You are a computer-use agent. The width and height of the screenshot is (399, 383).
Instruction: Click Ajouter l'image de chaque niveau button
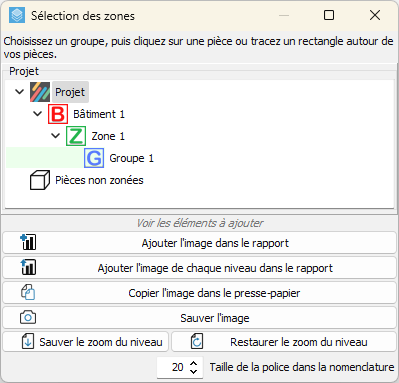point(199,268)
